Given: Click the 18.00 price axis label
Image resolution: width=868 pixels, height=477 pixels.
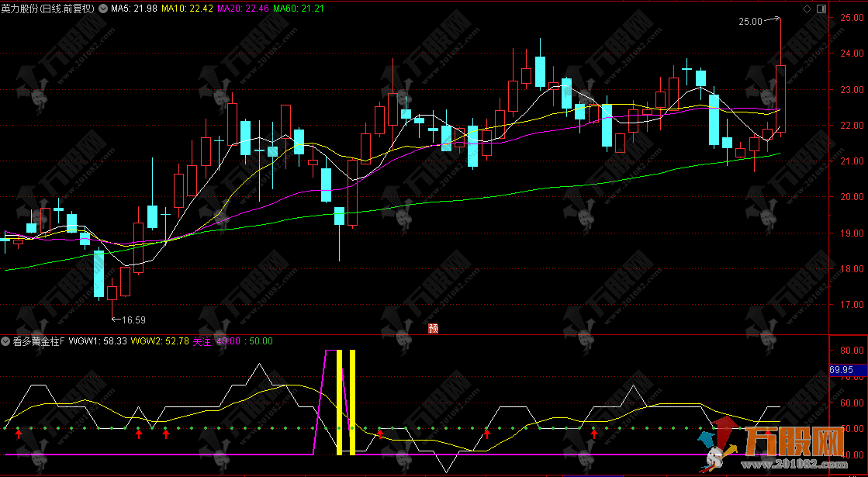Looking at the screenshot, I should [x=852, y=269].
